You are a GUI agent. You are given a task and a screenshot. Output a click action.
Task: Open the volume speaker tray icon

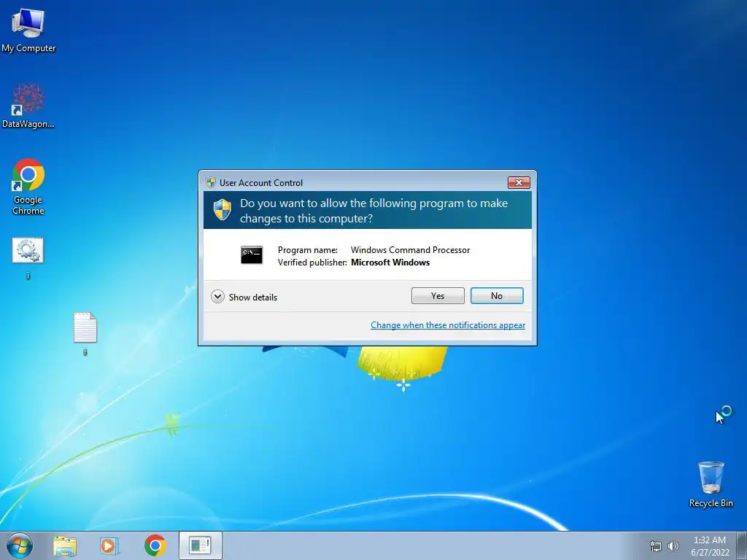pyautogui.click(x=673, y=546)
